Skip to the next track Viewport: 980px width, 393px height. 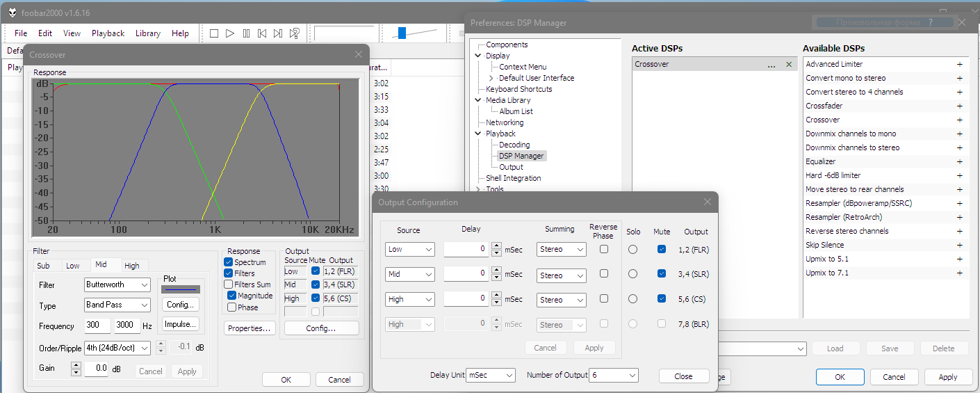[x=278, y=33]
